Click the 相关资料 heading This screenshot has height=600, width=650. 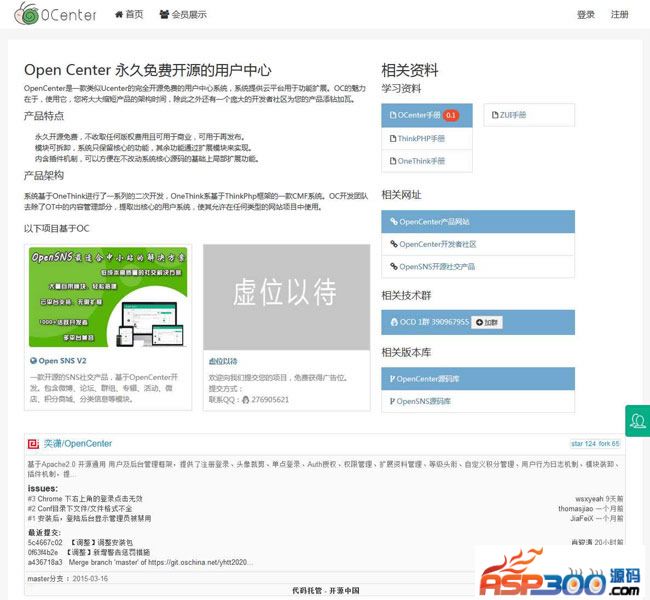[x=410, y=70]
